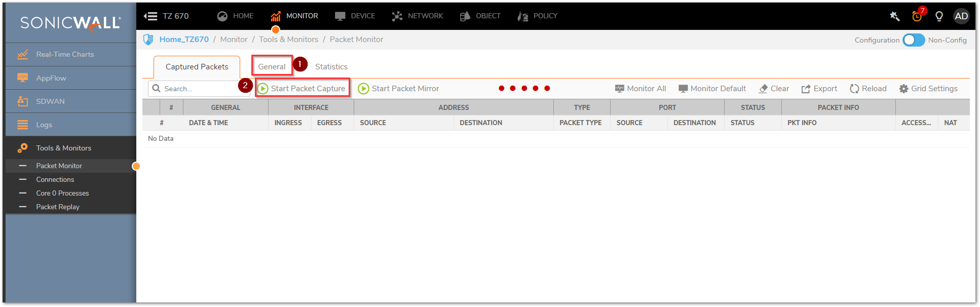Click the Monitor Default icon
The width and height of the screenshot is (980, 307).
click(x=683, y=89)
